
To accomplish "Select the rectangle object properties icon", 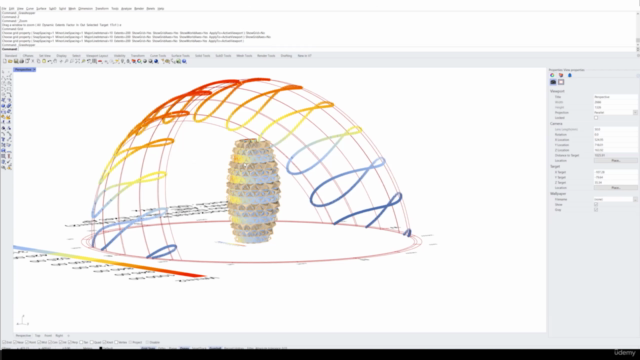I will [561, 82].
